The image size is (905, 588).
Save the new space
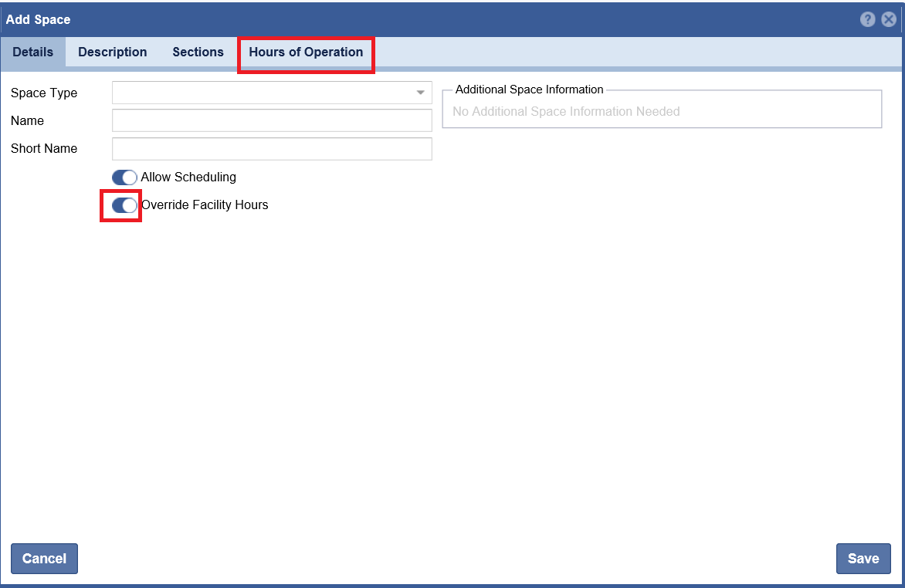[863, 559]
